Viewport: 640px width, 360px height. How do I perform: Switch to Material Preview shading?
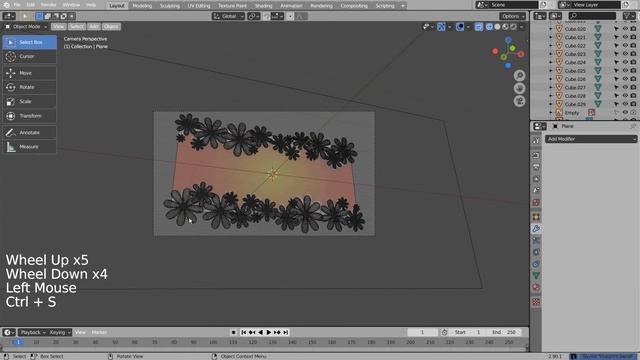tap(505, 27)
